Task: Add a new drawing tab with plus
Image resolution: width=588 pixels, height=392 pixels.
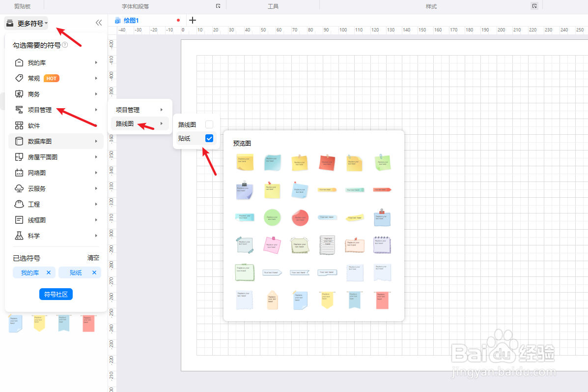Action: 193,20
